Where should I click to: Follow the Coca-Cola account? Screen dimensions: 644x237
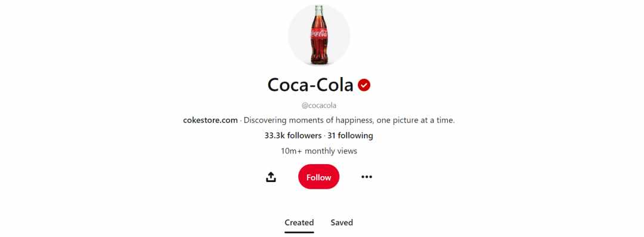pyautogui.click(x=318, y=177)
